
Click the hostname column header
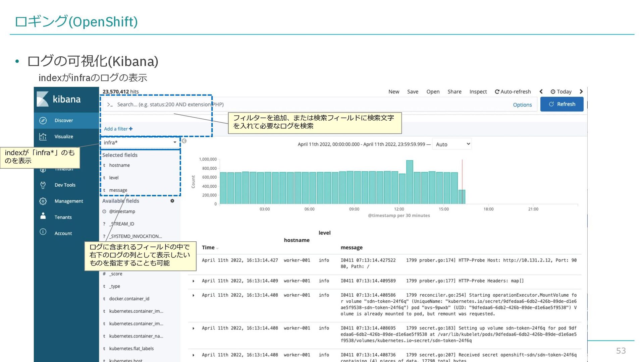click(297, 240)
